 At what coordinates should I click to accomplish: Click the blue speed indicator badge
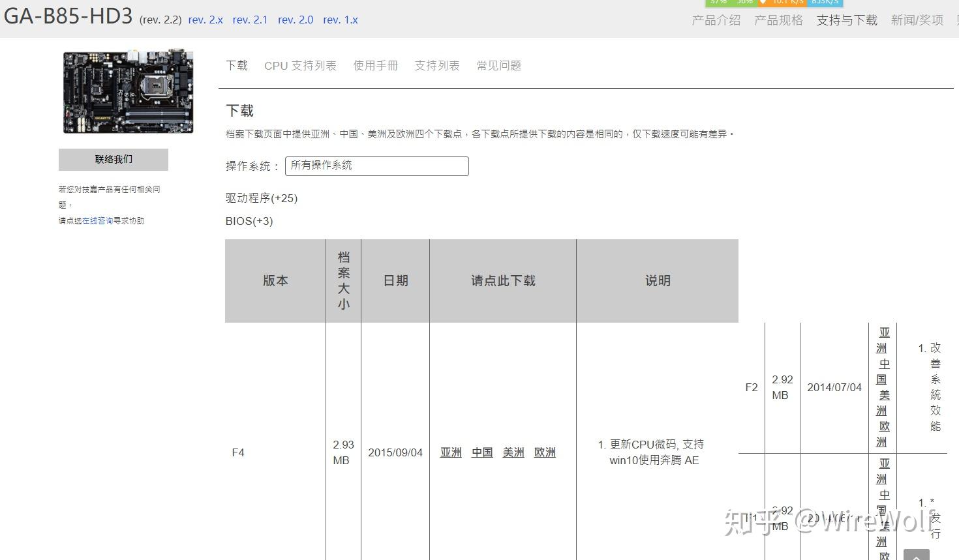825,3
